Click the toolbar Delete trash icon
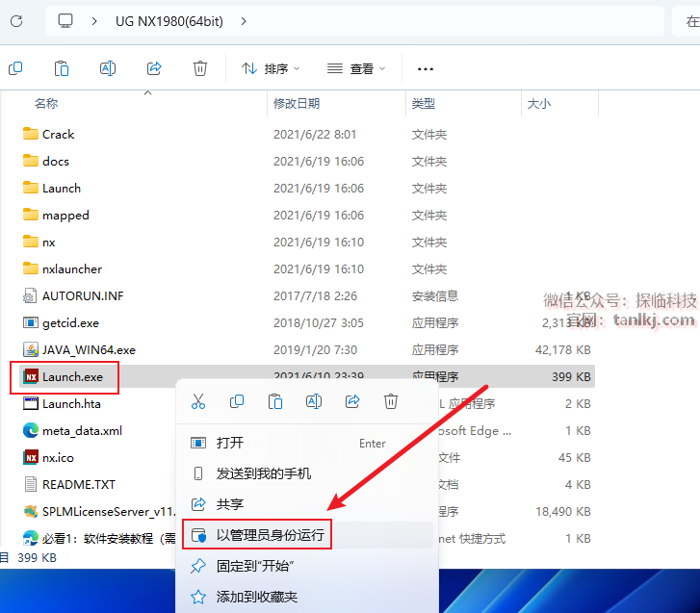The height and width of the screenshot is (613, 700). 200,68
